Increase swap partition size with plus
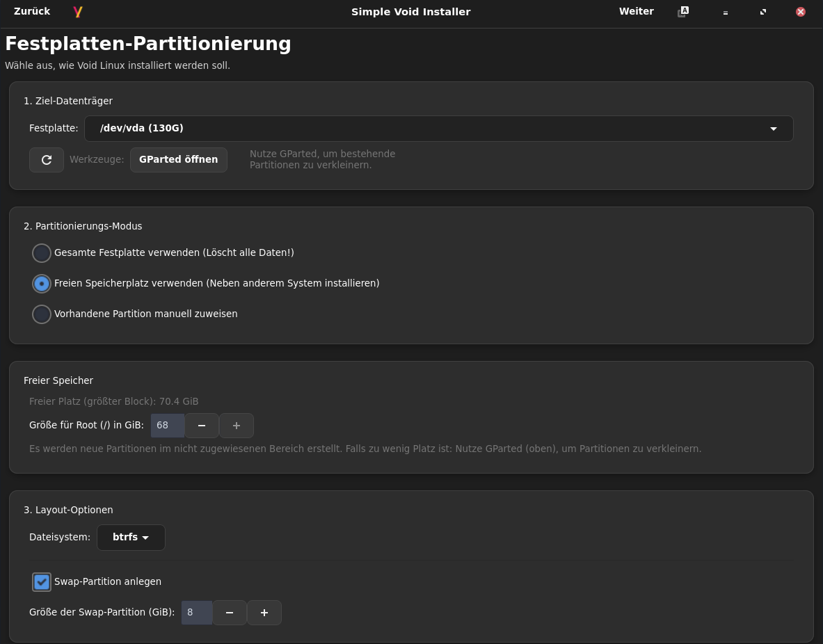This screenshot has width=823, height=644. click(264, 613)
